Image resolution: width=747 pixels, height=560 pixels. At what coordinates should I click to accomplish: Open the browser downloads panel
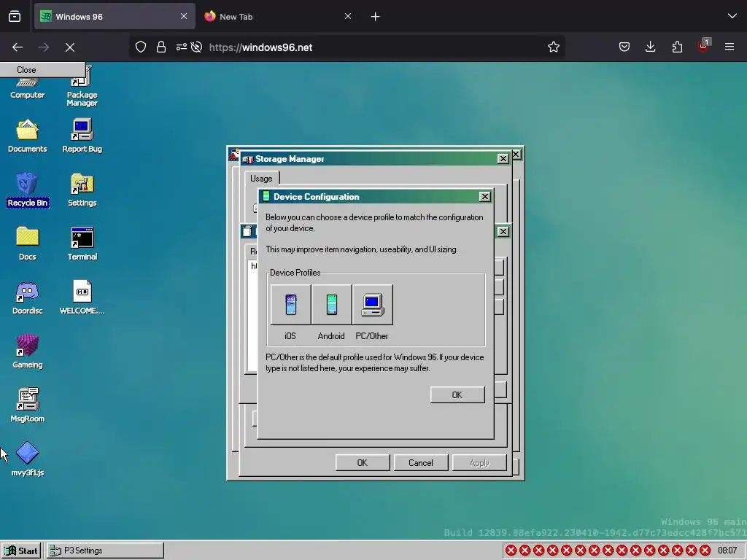tap(650, 47)
